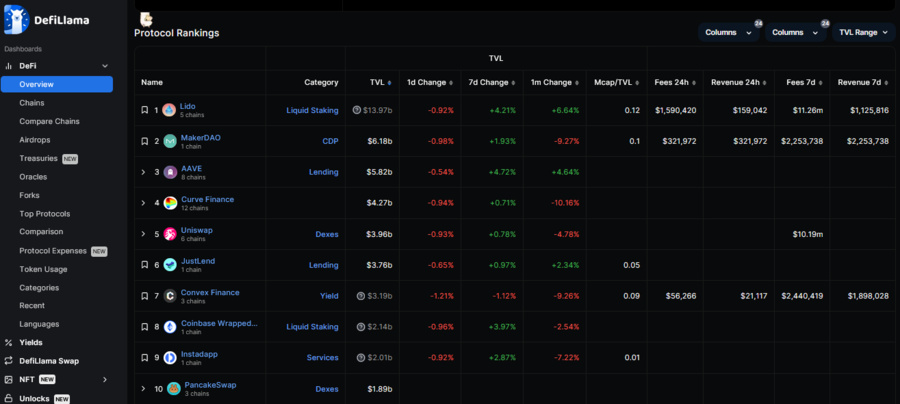Click the Uniswap pink logo icon
Image resolution: width=900 pixels, height=404 pixels.
coord(170,234)
